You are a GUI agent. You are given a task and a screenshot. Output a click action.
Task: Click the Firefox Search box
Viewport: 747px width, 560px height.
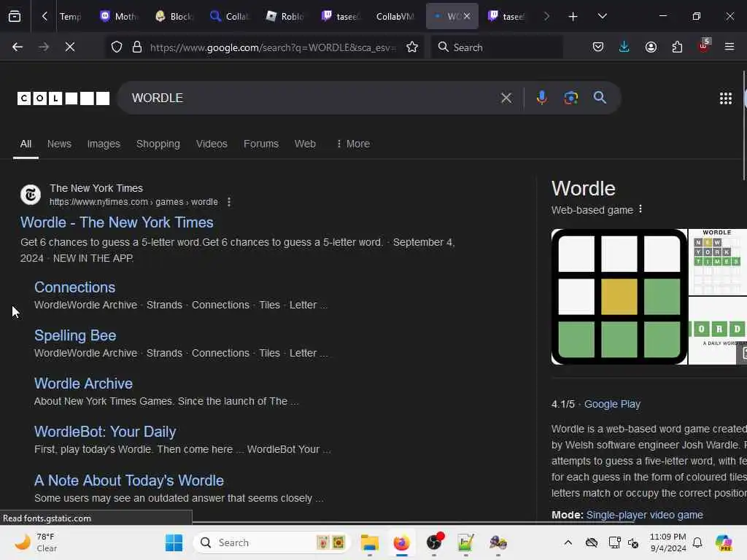click(x=497, y=47)
